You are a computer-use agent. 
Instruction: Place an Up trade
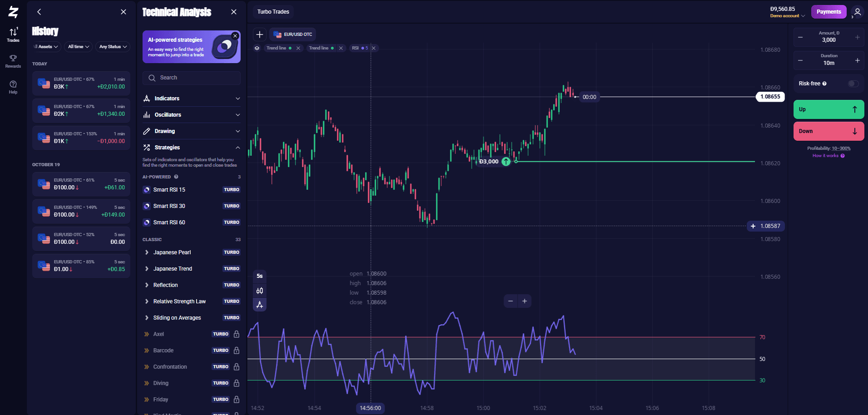(829, 109)
